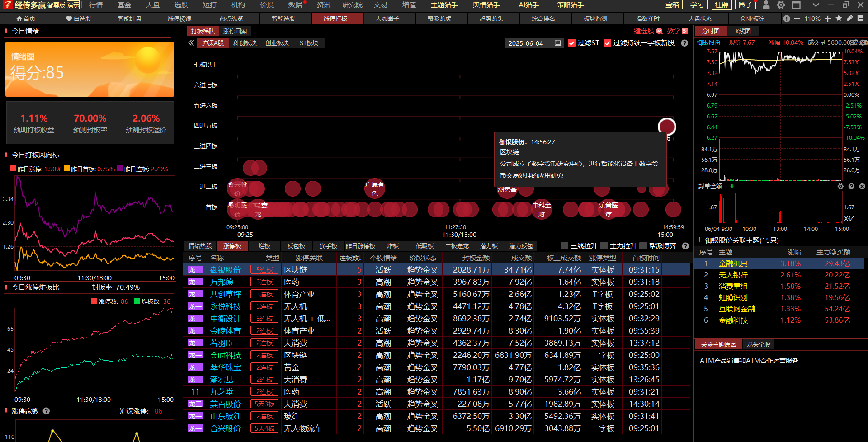868x442 pixels.
Task: Decrease zoom with the minus icon
Action: pos(797,19)
